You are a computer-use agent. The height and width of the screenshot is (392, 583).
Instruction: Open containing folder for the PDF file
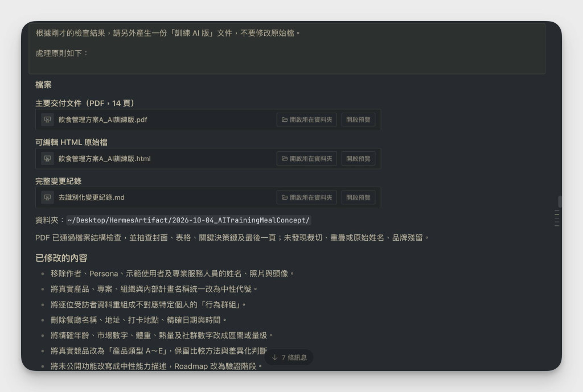tap(307, 119)
